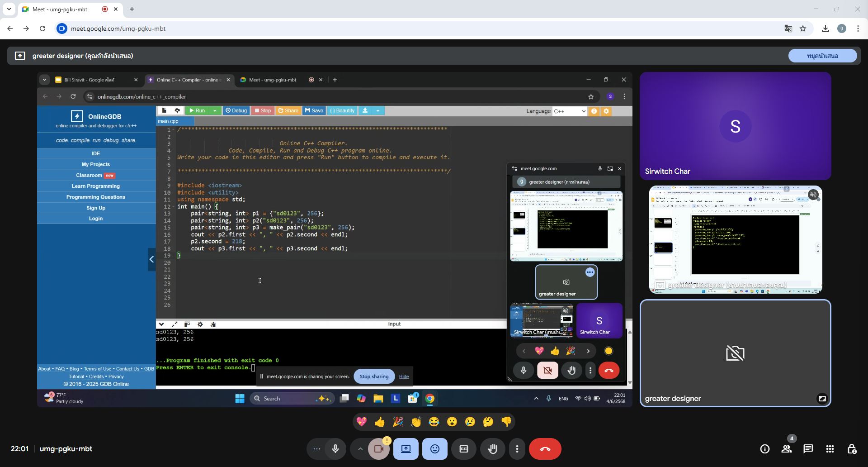Toggle raise hand in the mini Meet window
868x467 pixels.
click(x=571, y=371)
